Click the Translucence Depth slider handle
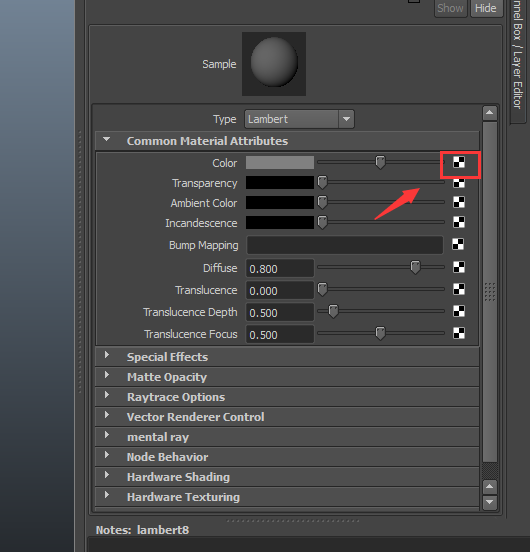Image resolution: width=530 pixels, height=552 pixels. 333,311
